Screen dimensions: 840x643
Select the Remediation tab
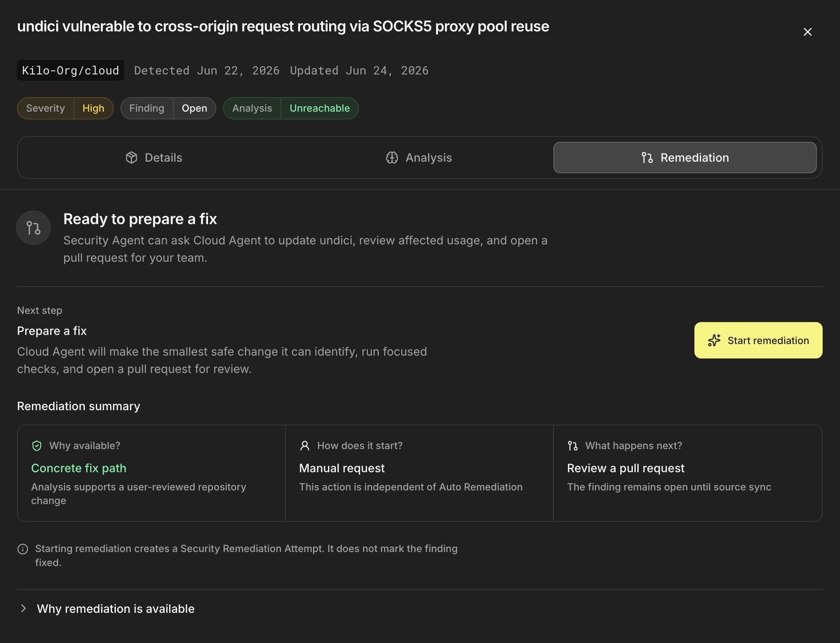685,158
